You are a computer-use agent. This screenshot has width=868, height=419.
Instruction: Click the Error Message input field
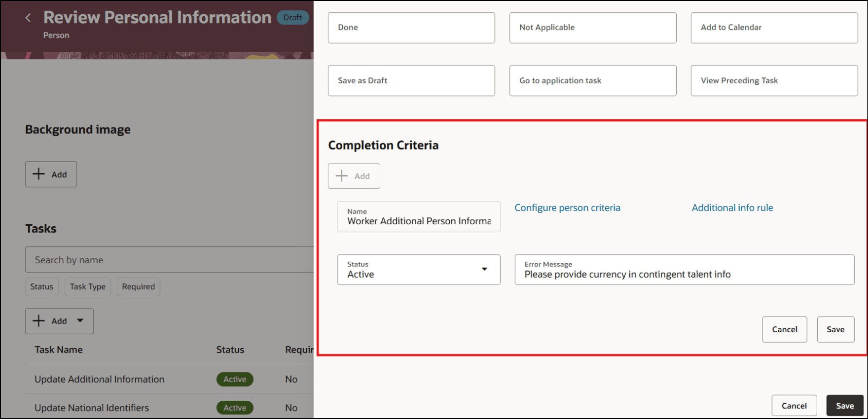point(685,270)
